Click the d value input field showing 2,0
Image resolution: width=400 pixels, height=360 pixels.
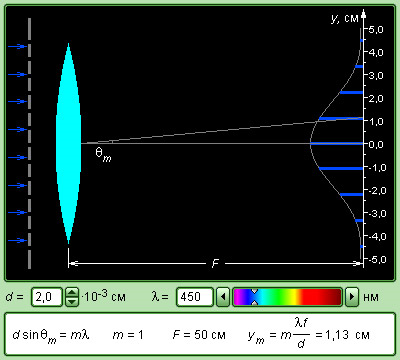[47, 297]
